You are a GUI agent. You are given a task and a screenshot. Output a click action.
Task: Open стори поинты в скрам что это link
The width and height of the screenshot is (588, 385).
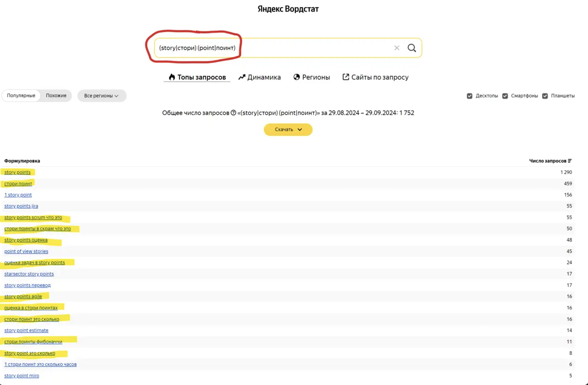pos(38,229)
